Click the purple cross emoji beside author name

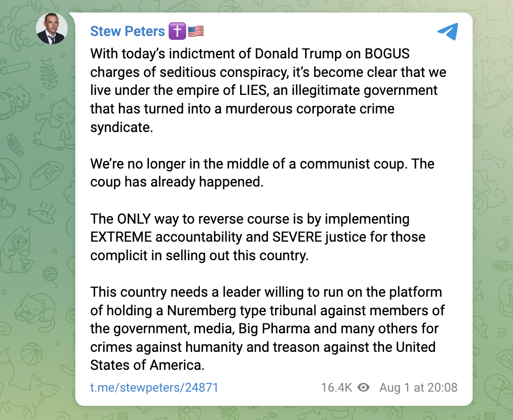(177, 32)
